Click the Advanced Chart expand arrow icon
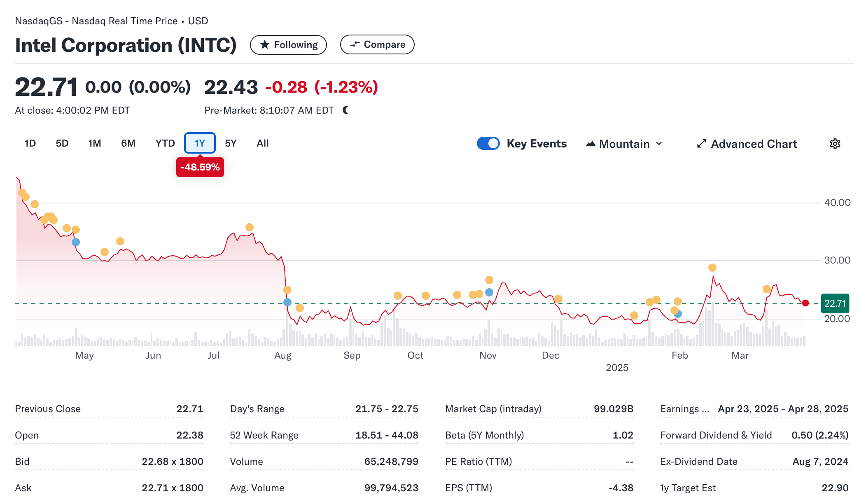Viewport: 859px width, 504px height. 701,144
